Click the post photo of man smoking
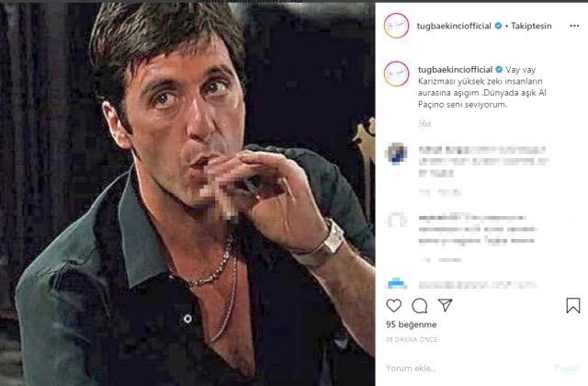Viewport: 588px width, 386px height. click(187, 193)
